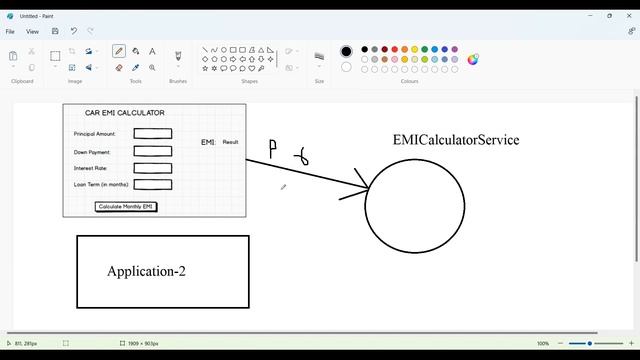Expand the Rotate options arrow
640x360 pixels.
click(97, 51)
